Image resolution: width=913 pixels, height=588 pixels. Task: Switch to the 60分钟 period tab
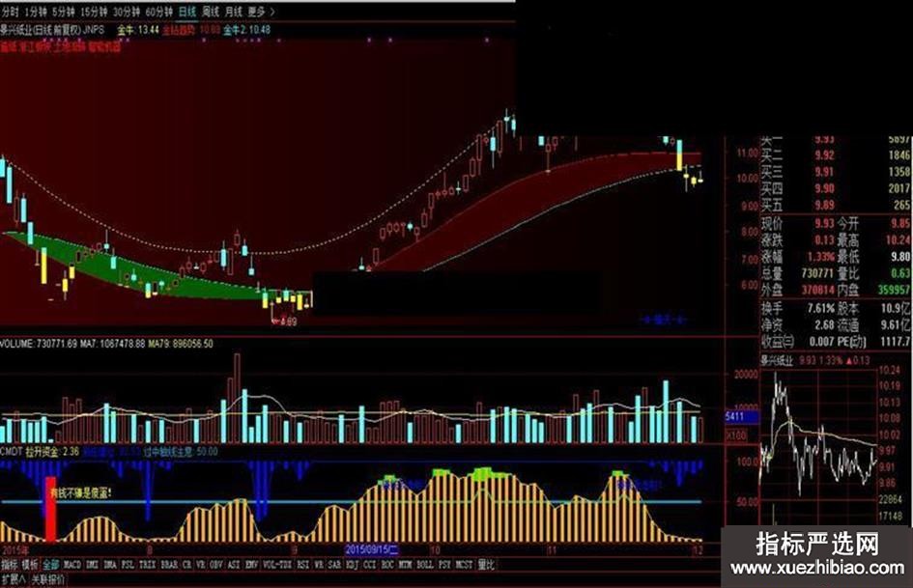pos(159,12)
